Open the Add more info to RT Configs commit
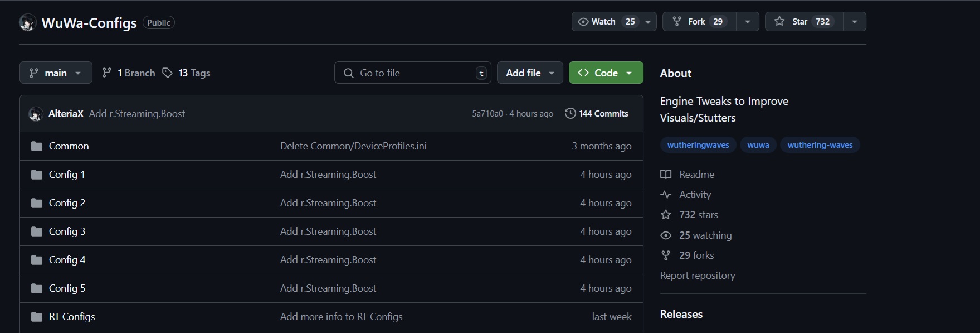The width and height of the screenshot is (980, 333). pos(342,317)
